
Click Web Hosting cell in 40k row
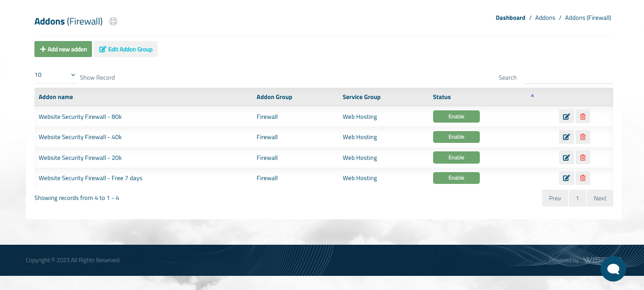pyautogui.click(x=360, y=137)
